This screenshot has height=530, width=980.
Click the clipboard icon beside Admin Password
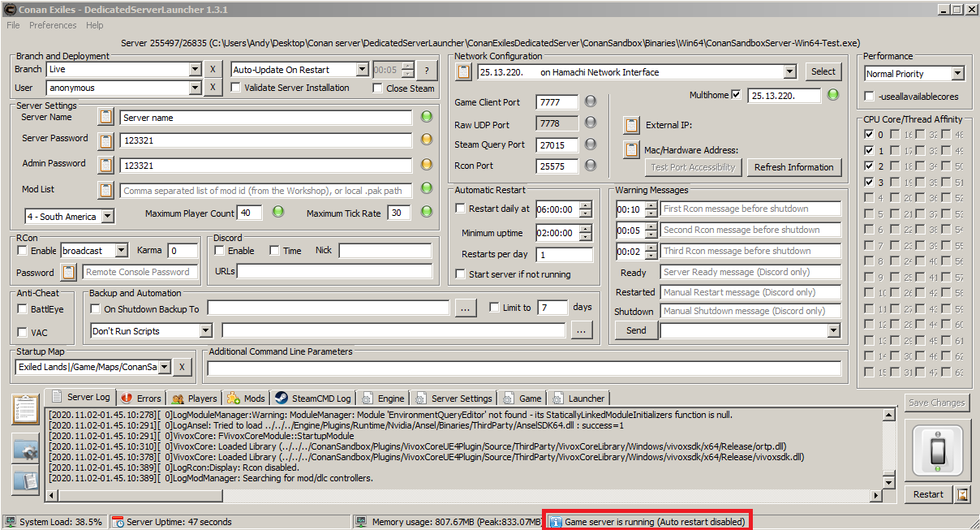(106, 166)
